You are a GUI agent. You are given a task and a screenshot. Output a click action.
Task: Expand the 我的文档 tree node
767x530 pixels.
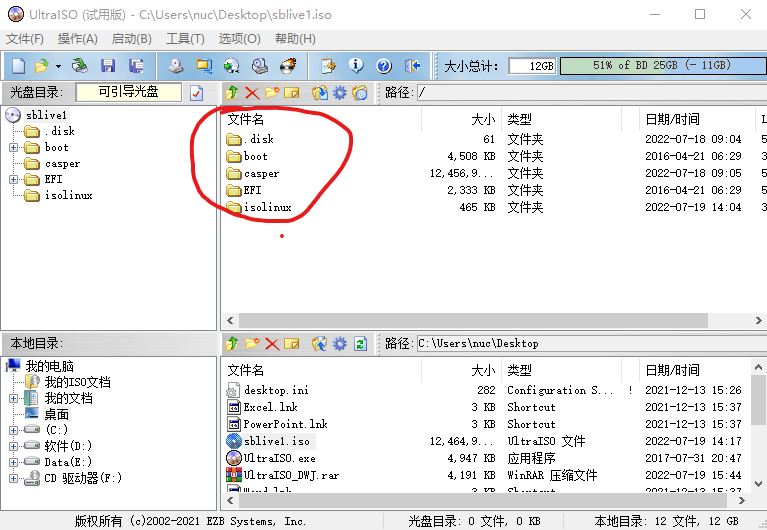click(13, 398)
